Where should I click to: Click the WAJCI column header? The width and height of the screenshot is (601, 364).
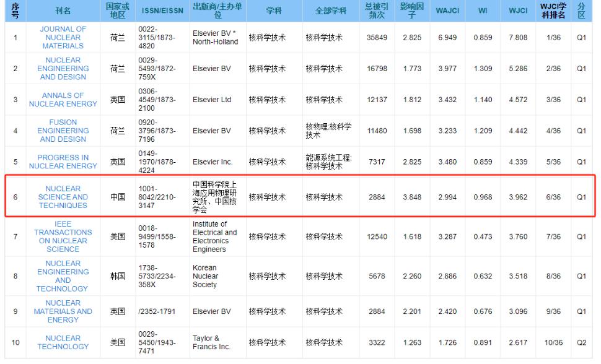pos(447,11)
